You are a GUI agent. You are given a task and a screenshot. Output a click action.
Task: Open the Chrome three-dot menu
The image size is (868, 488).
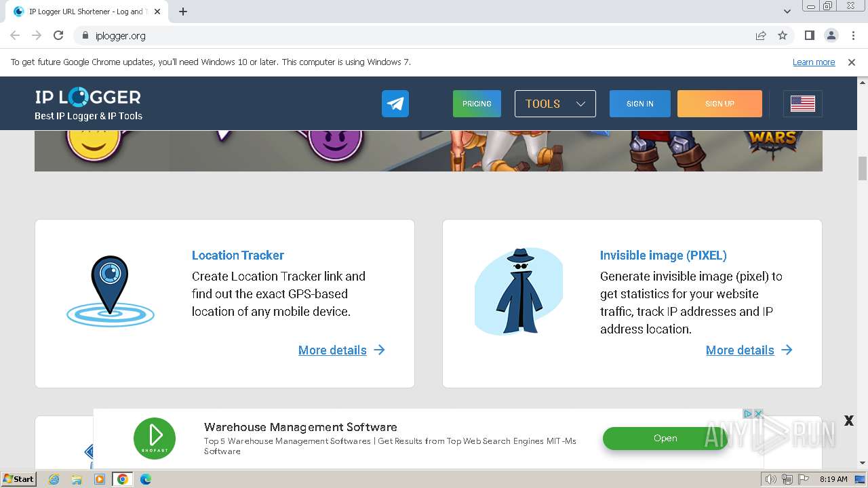point(852,35)
